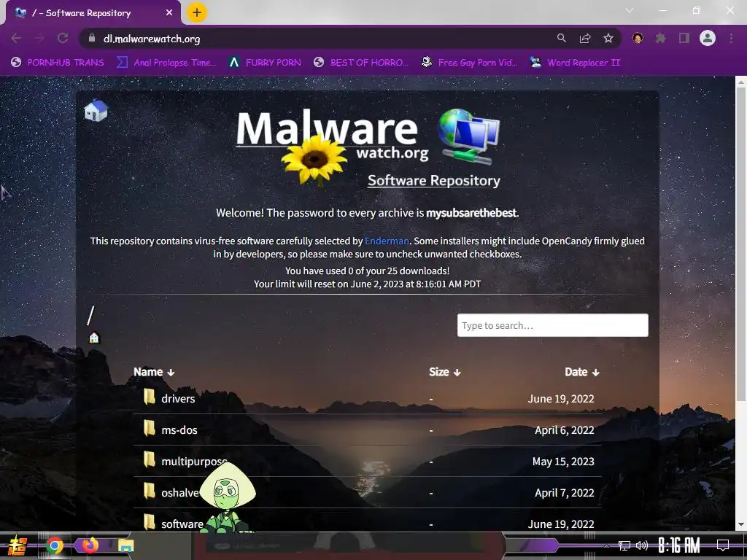This screenshot has height=560, width=747.
Task: Click the lock site info icon
Action: pos(91,38)
